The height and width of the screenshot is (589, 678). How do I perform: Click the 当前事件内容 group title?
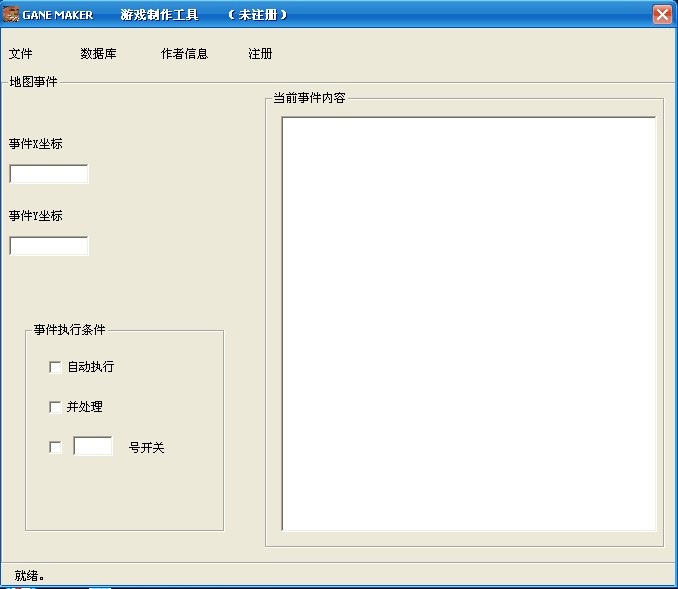[x=309, y=98]
